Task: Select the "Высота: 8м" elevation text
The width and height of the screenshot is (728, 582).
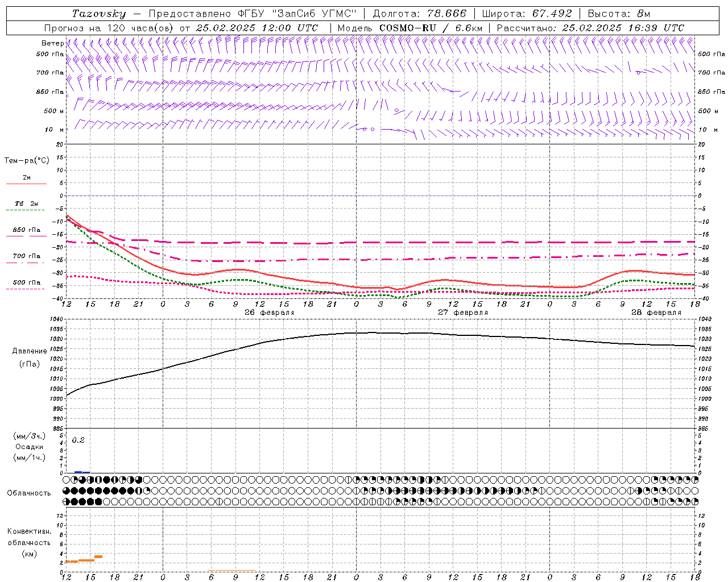Action: coord(619,14)
